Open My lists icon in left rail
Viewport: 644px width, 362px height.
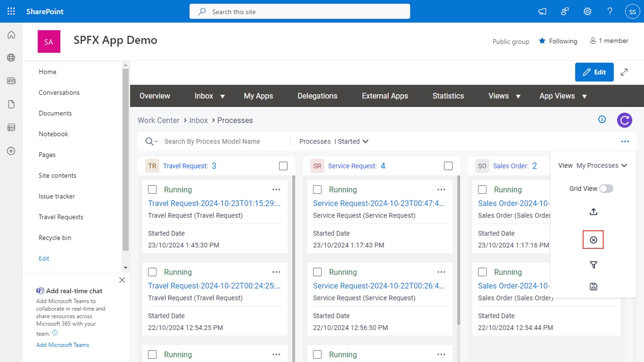(11, 128)
